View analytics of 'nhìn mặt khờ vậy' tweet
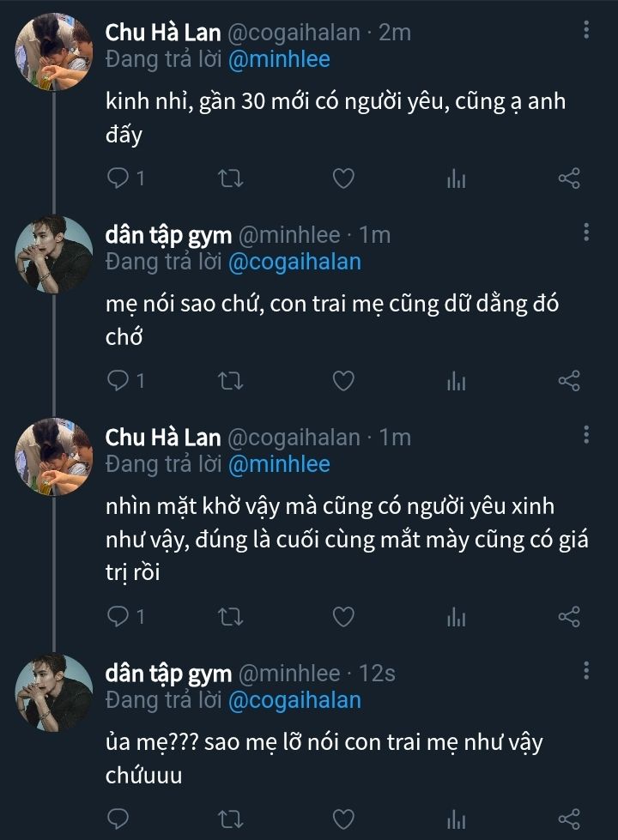Image resolution: width=618 pixels, height=840 pixels. pos(456,616)
